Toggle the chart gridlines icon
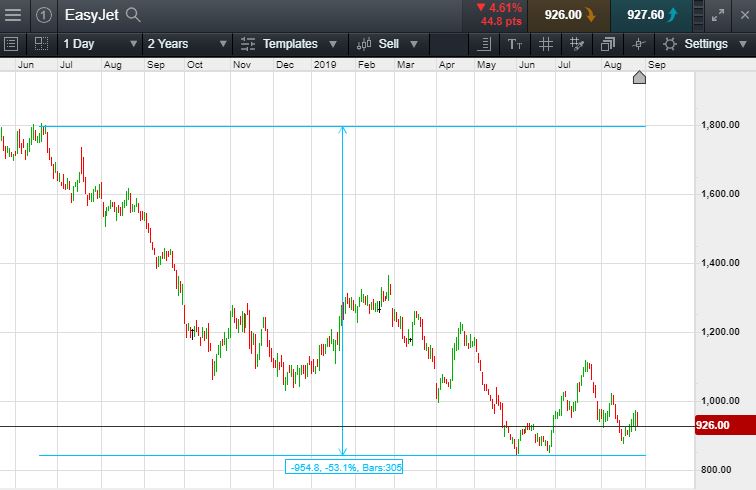The width and height of the screenshot is (756, 490). pos(545,44)
